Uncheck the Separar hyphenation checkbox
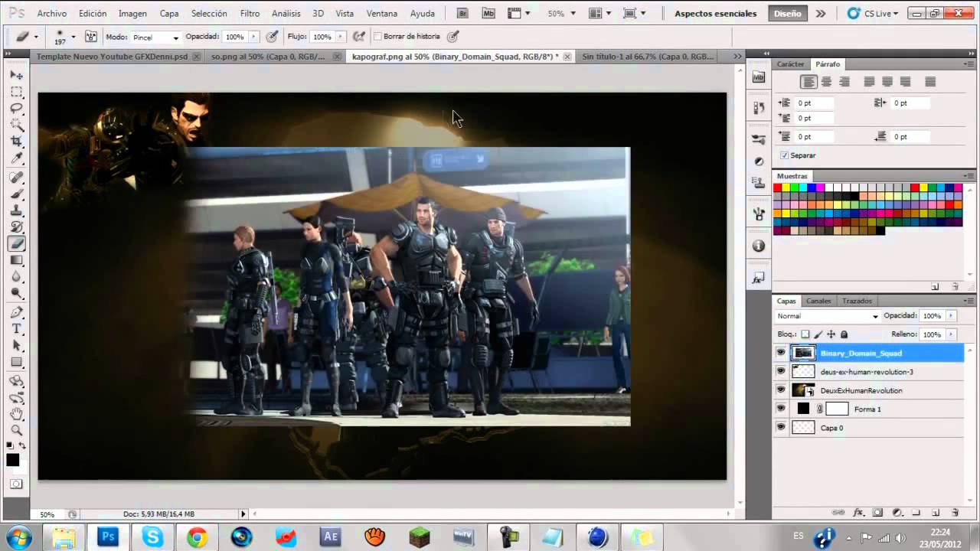This screenshot has height=551, width=980. point(784,155)
